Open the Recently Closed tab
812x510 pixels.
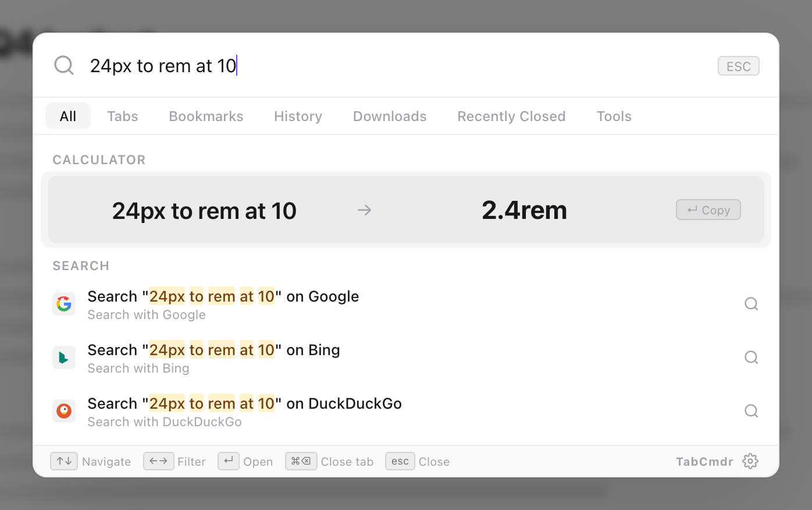tap(511, 116)
